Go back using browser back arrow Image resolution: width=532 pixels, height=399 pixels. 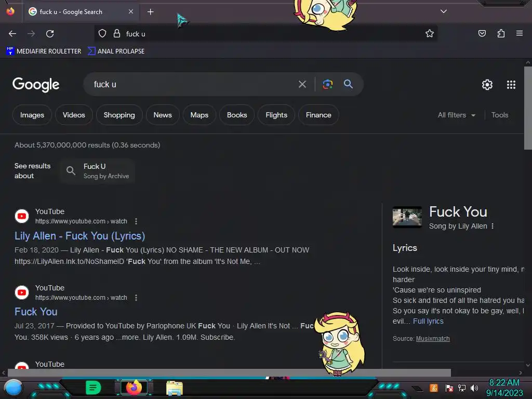pyautogui.click(x=12, y=34)
